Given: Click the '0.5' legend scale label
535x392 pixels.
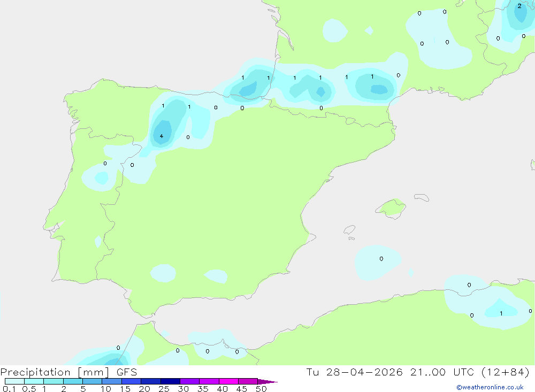Looking at the screenshot, I should [29, 389].
